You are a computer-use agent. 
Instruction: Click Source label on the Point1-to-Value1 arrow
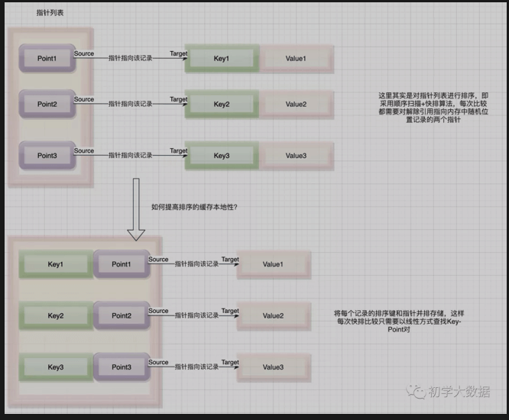[x=158, y=260]
